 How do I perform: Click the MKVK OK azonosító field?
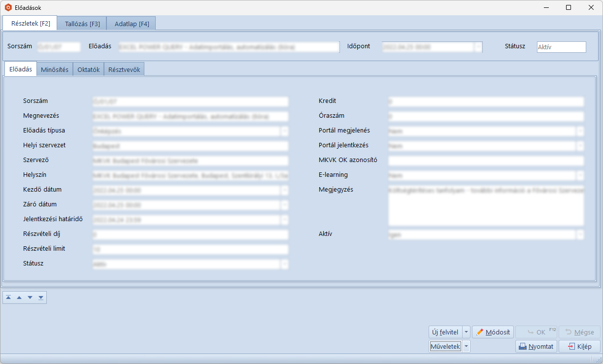tap(486, 161)
